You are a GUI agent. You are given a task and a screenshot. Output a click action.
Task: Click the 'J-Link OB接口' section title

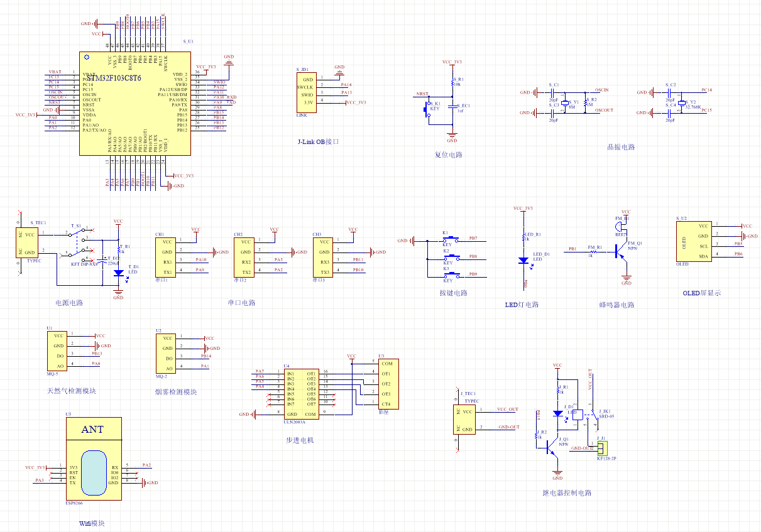coord(318,142)
